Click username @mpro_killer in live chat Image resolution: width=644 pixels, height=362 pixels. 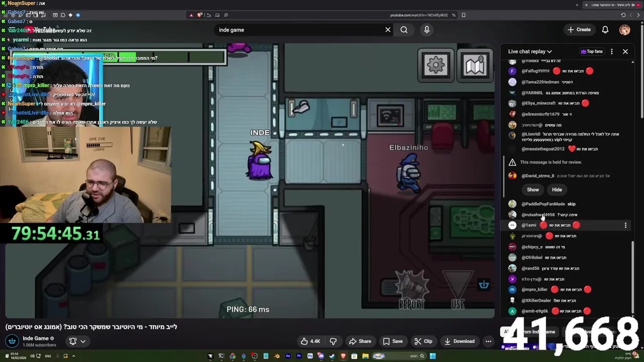534,290
